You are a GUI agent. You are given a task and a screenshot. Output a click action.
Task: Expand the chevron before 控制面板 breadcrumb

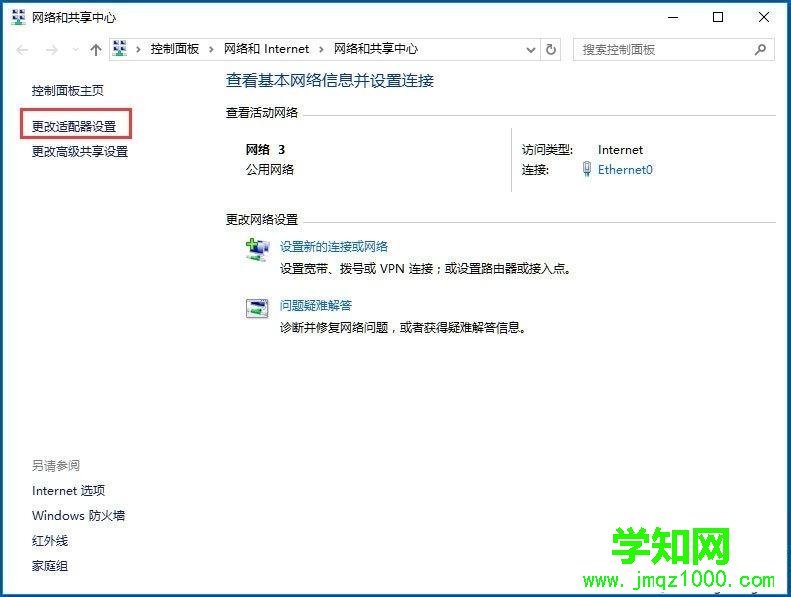(138, 49)
